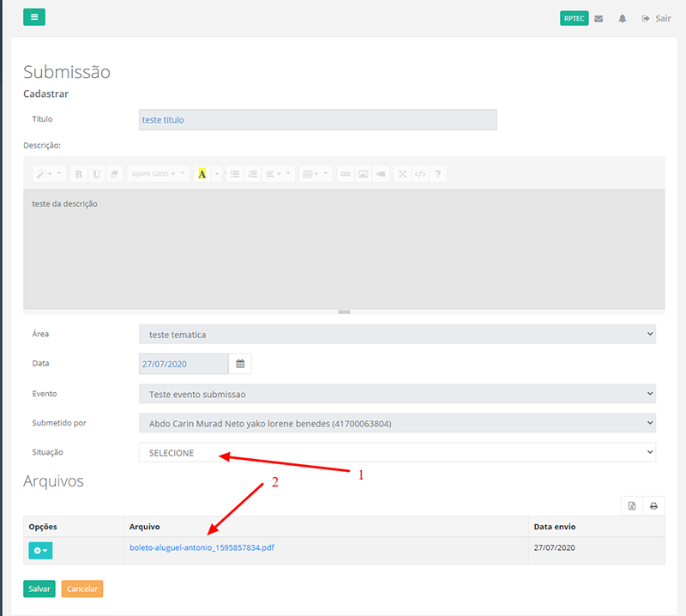This screenshot has width=686, height=616.
Task: Click the RPTEC badge in the header
Action: pos(574,18)
